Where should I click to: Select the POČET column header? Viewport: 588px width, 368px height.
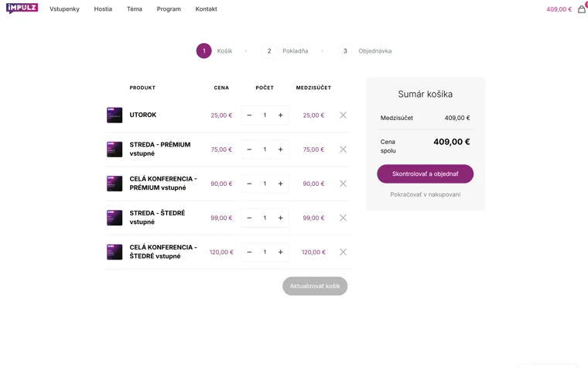click(x=265, y=88)
